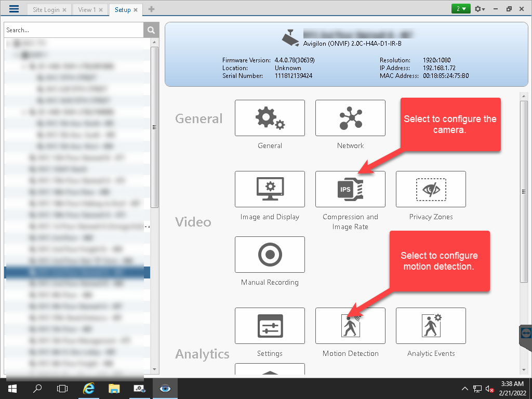Open the Motion Detection icon
The height and width of the screenshot is (399, 532).
[x=350, y=326]
